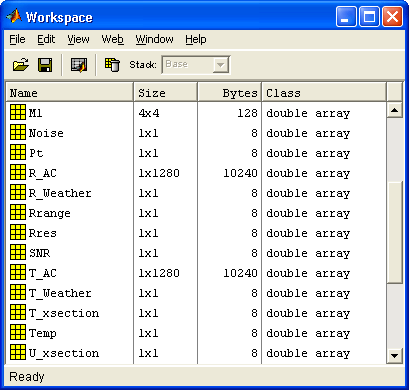This screenshot has height=390, width=409.
Task: Select the array icon next to U_xsection
Action: [18, 352]
